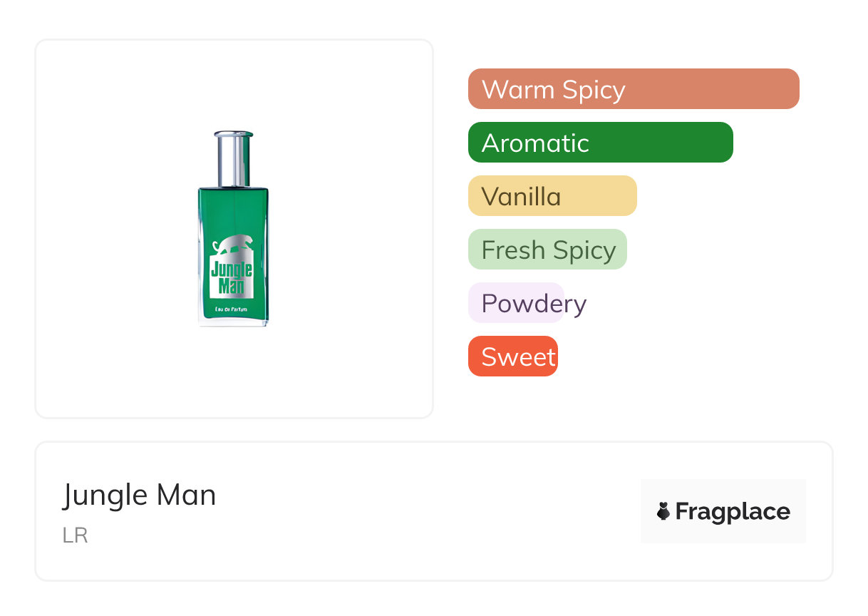
Task: Choose the yellow Vanilla accord bar
Action: click(552, 196)
